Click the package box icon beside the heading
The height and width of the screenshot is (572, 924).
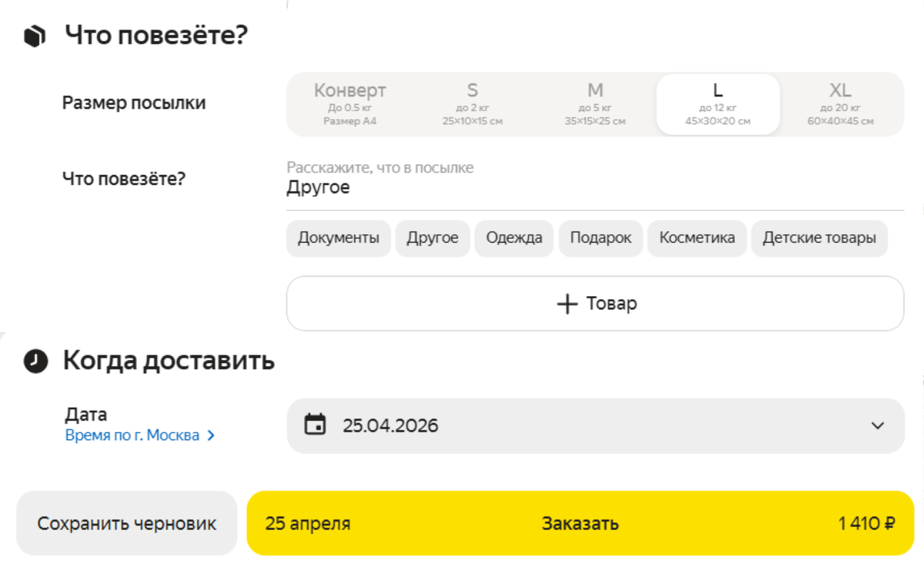[x=35, y=36]
